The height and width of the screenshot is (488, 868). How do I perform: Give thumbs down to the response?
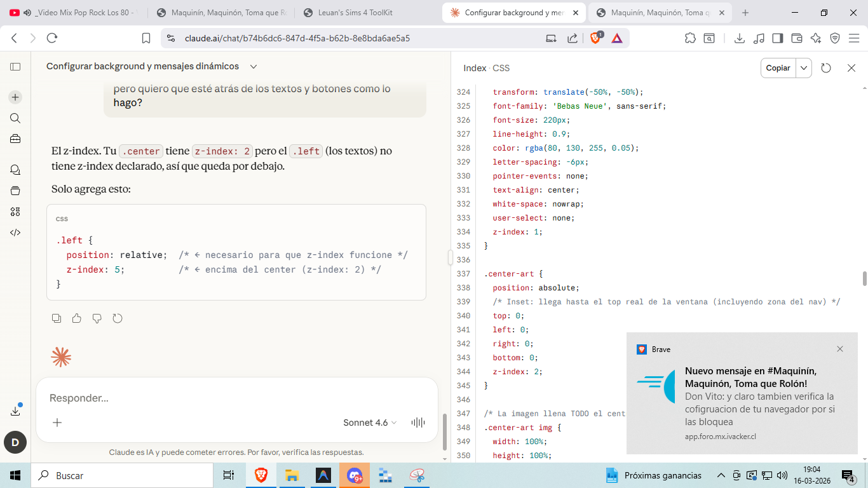[97, 318]
